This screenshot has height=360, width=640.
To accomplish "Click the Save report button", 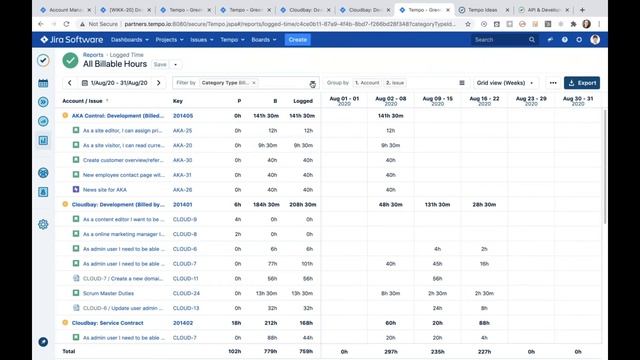I will [160, 64].
